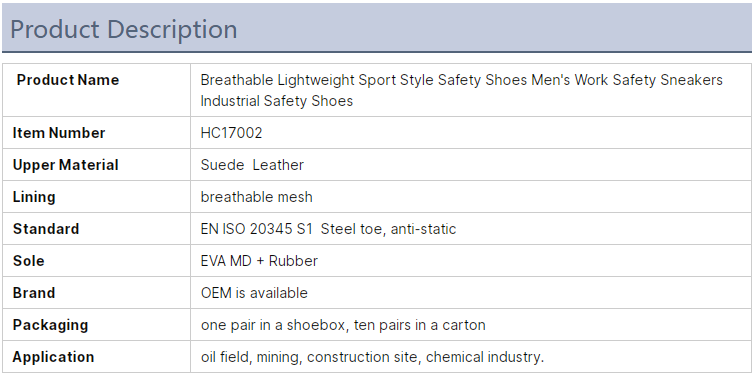
Task: Select the Product Name label cell
Action: [96, 90]
